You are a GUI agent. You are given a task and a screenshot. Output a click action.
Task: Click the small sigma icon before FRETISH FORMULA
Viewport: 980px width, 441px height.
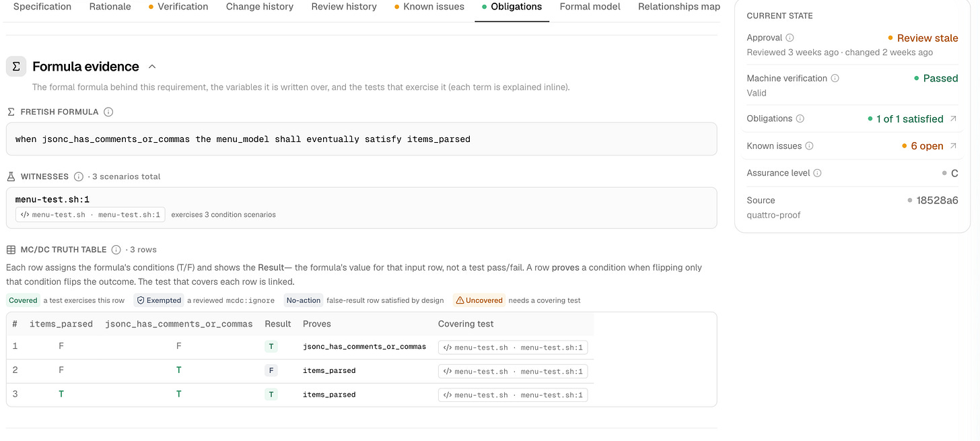(x=11, y=112)
